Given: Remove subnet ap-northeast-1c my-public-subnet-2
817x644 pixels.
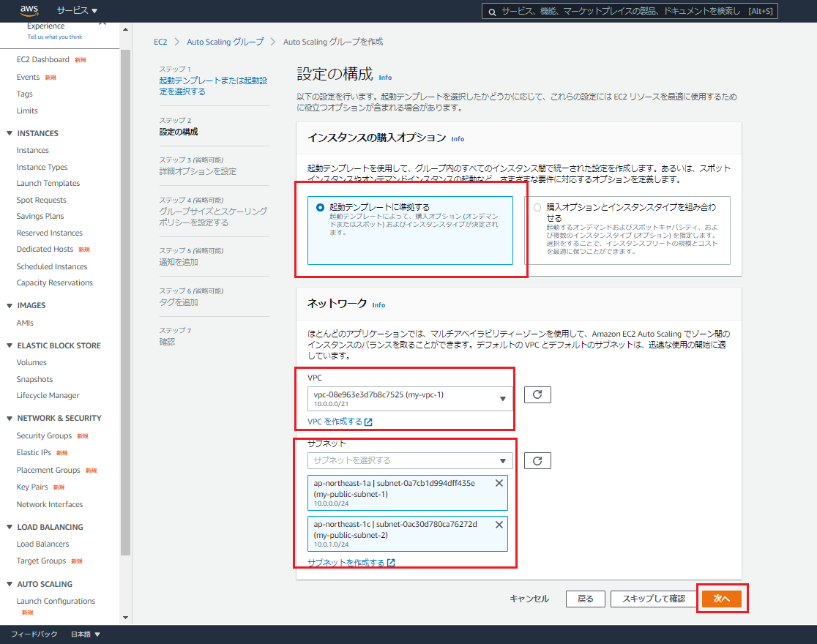Looking at the screenshot, I should pyautogui.click(x=499, y=524).
